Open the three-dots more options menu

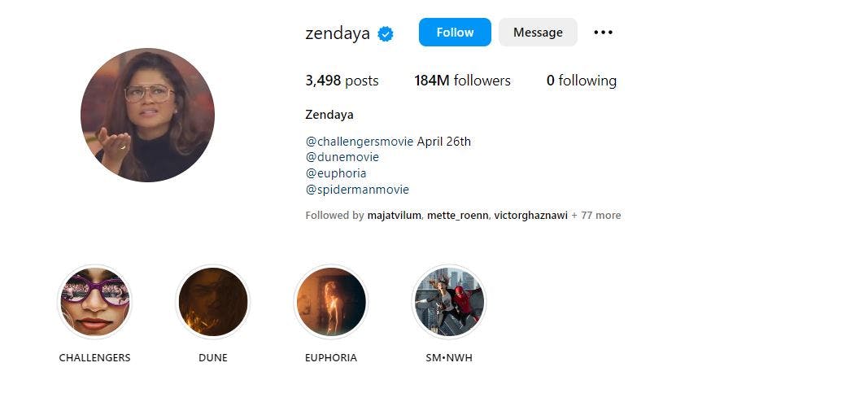[x=603, y=33]
